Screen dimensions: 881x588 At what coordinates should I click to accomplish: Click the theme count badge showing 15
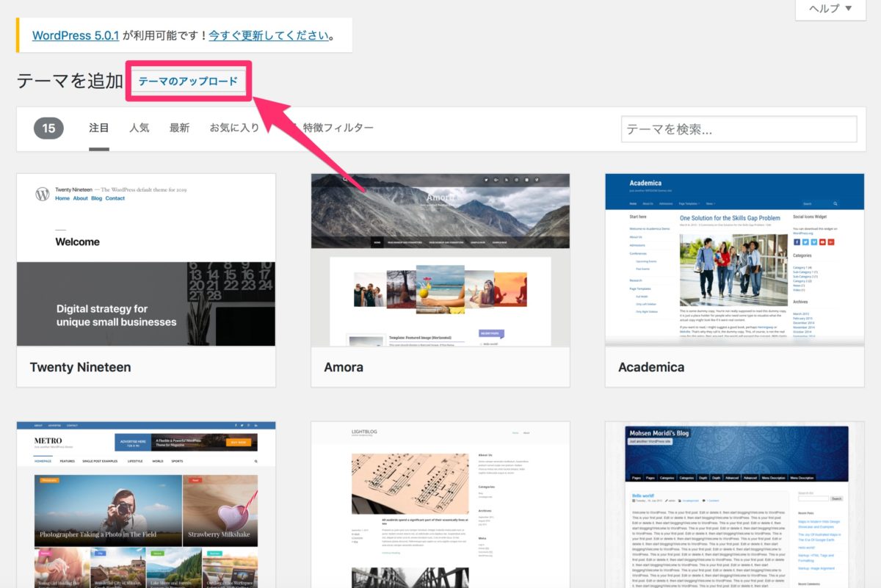tap(48, 128)
